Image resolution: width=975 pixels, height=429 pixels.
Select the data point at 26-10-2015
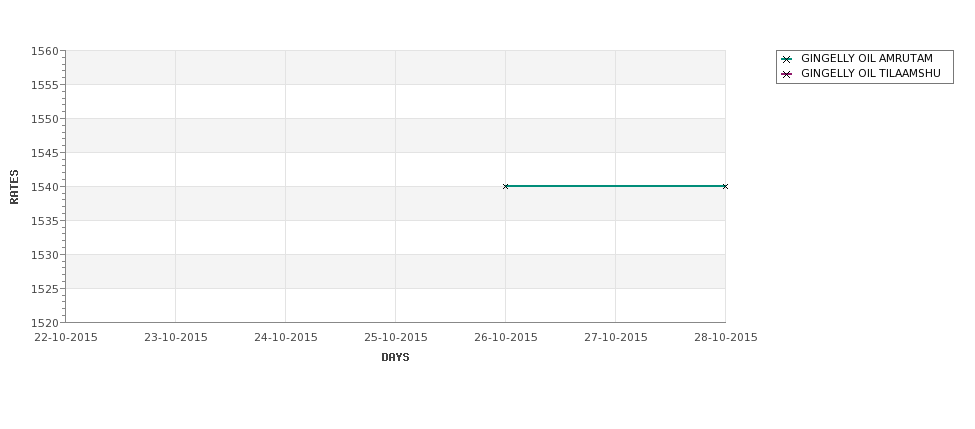click(x=506, y=186)
